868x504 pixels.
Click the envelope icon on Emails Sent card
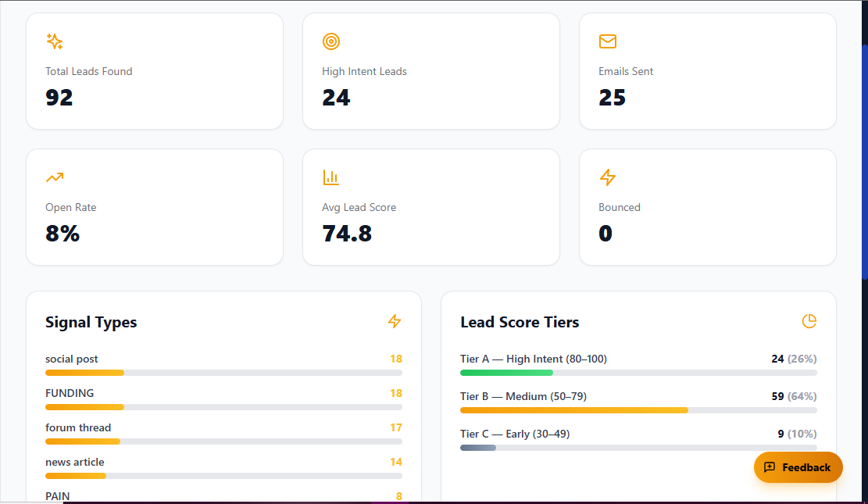point(607,41)
